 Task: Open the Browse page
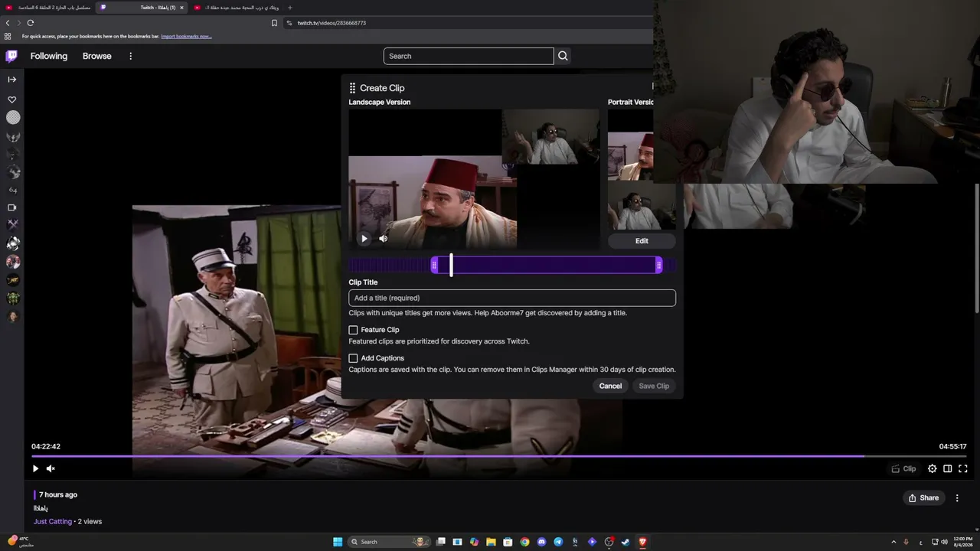coord(97,56)
